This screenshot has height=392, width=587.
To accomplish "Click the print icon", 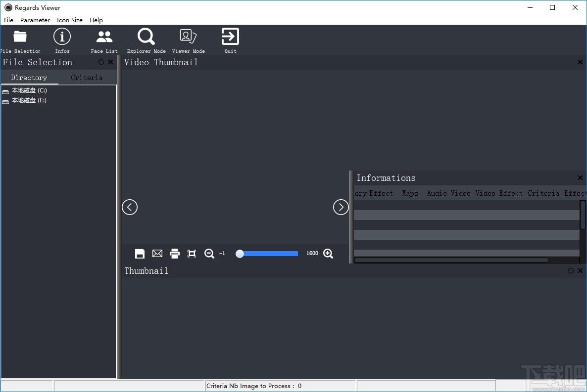I will point(174,254).
